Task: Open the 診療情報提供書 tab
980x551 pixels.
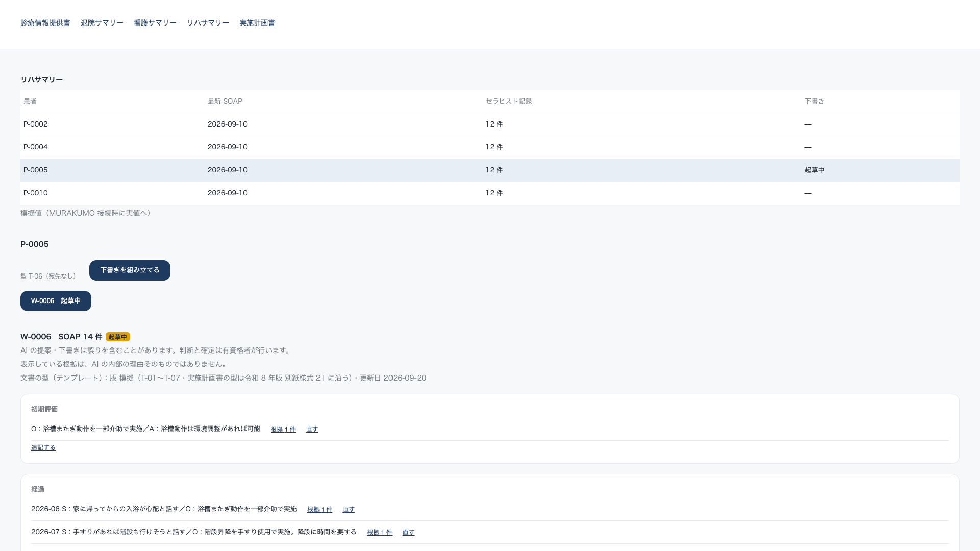Action: 45,23
